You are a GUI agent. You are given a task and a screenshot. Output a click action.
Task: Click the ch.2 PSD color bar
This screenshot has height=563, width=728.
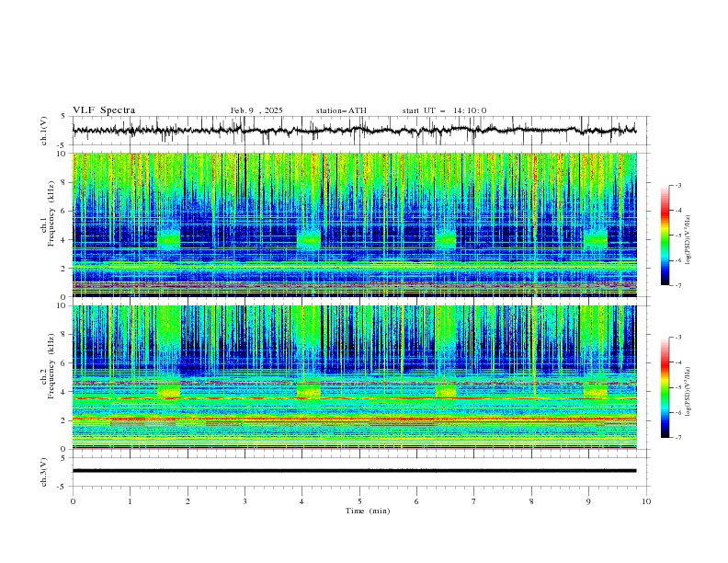click(x=665, y=387)
